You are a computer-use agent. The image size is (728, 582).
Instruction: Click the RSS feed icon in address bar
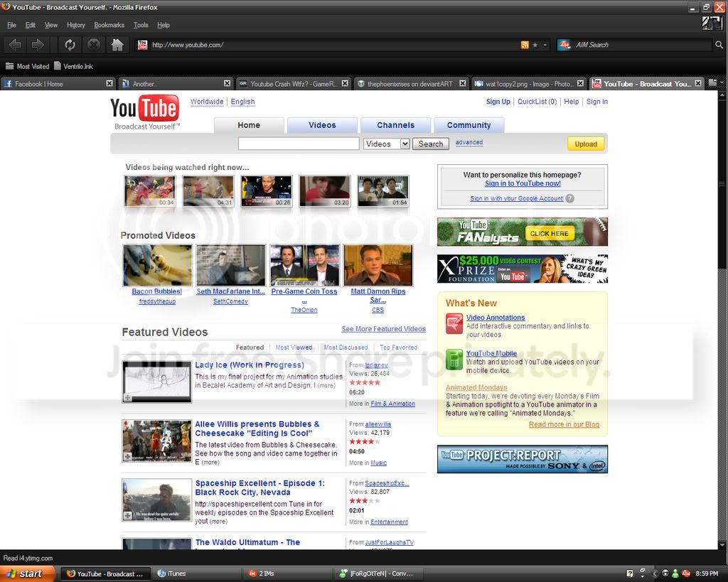(525, 45)
